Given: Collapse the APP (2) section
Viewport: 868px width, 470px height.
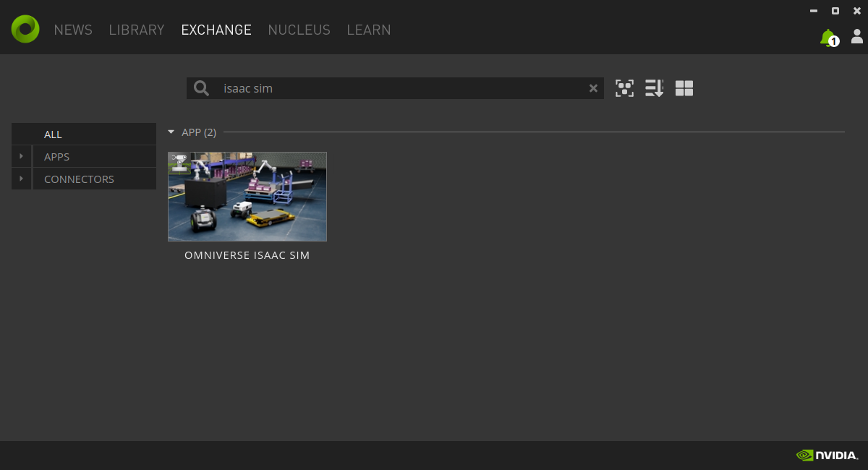Looking at the screenshot, I should click(x=171, y=132).
